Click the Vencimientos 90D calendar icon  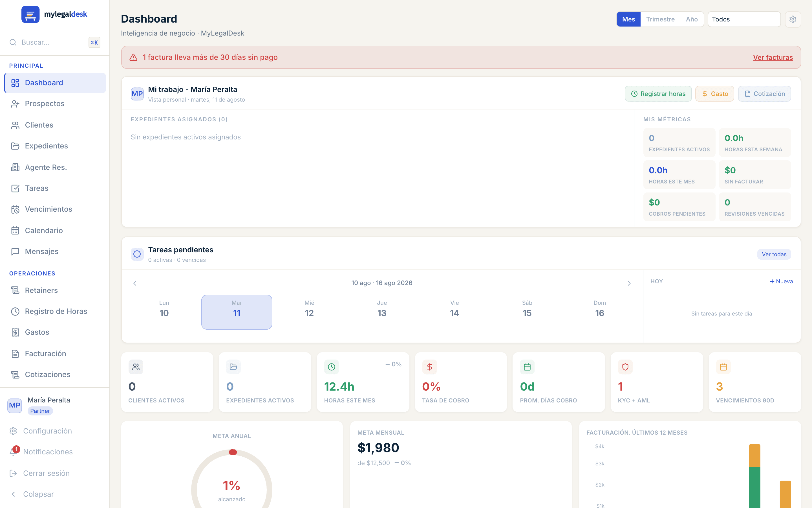pyautogui.click(x=723, y=367)
